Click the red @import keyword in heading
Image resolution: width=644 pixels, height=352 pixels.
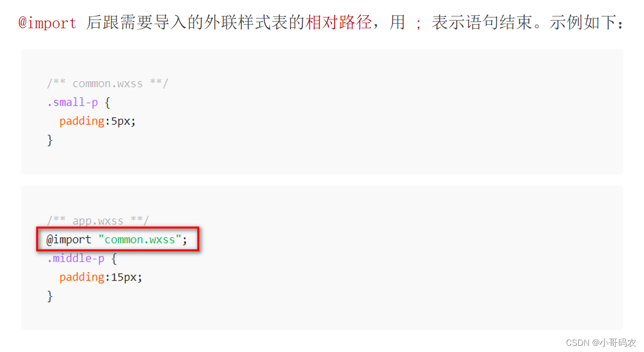click(x=47, y=23)
